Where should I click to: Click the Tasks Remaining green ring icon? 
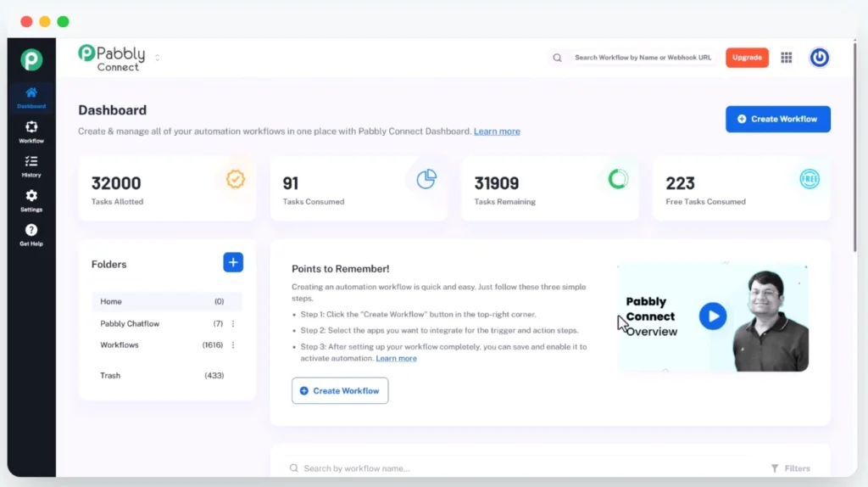618,179
